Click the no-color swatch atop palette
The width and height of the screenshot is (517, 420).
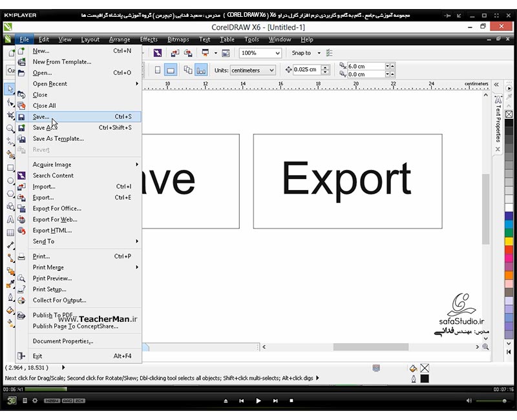point(509,114)
